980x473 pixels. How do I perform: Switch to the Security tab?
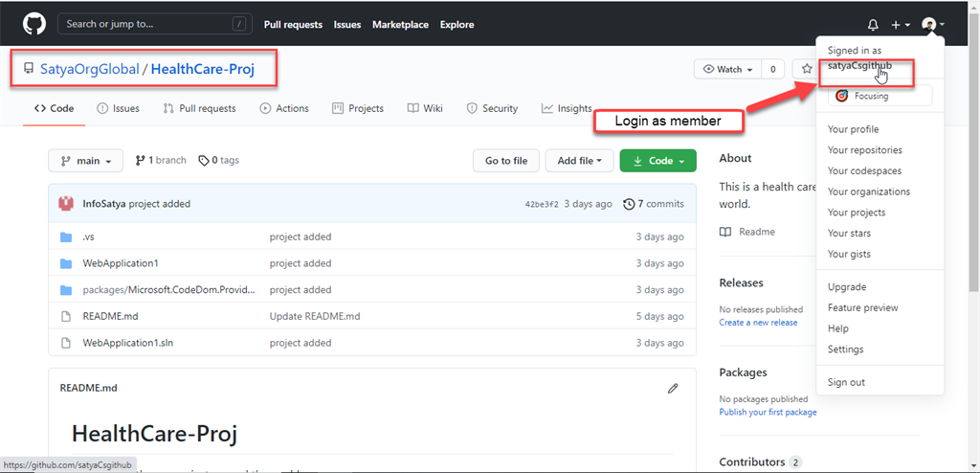point(493,108)
